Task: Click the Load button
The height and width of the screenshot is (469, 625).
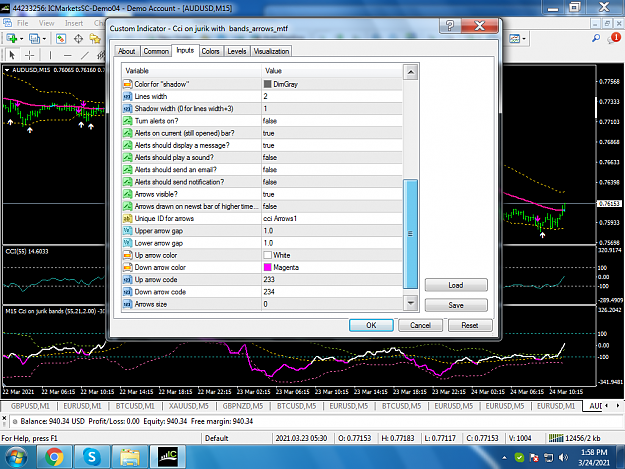Action: tap(456, 285)
